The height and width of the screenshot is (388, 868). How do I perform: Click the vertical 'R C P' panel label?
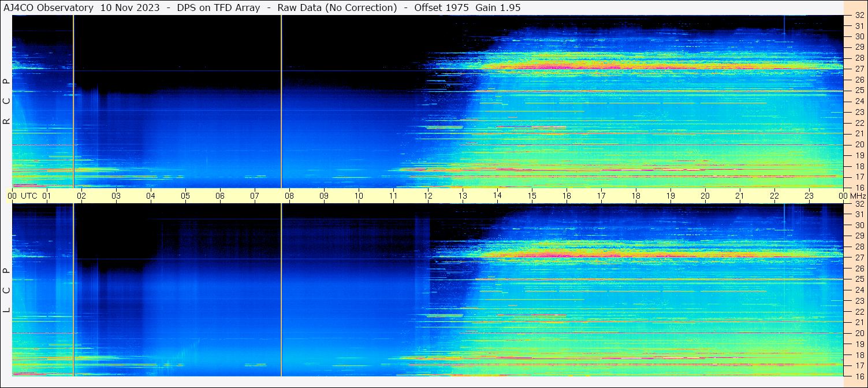(x=7, y=102)
